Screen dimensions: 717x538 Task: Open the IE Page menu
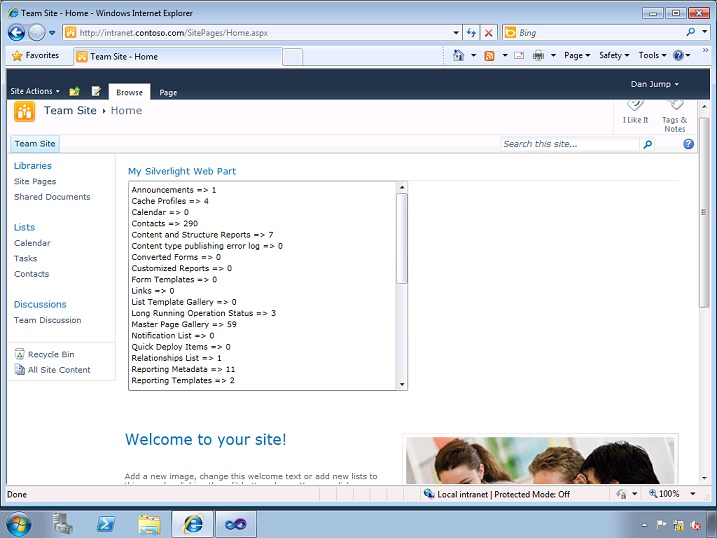click(x=577, y=55)
